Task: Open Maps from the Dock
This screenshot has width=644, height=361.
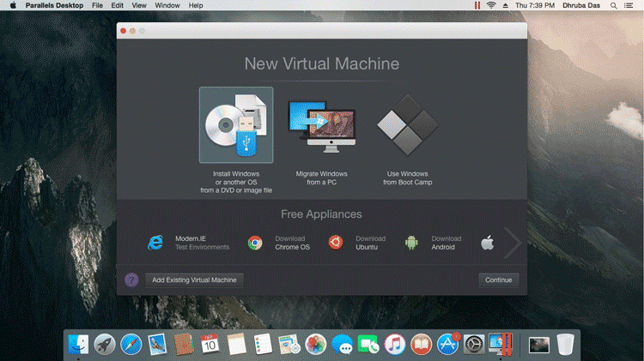Action: (289, 344)
